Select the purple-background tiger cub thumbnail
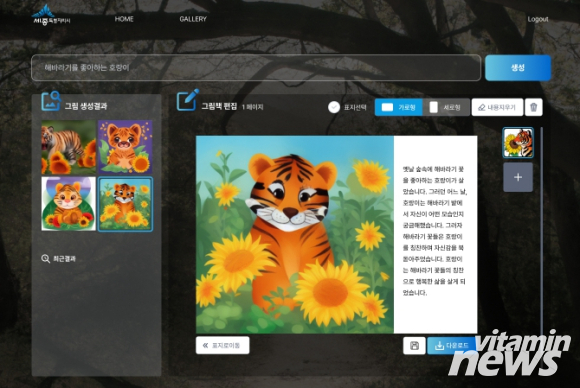This screenshot has width=580, height=388. (125, 147)
